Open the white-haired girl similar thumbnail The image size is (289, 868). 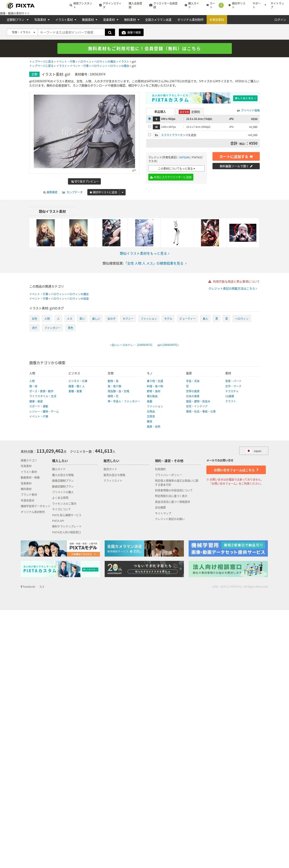(144, 233)
